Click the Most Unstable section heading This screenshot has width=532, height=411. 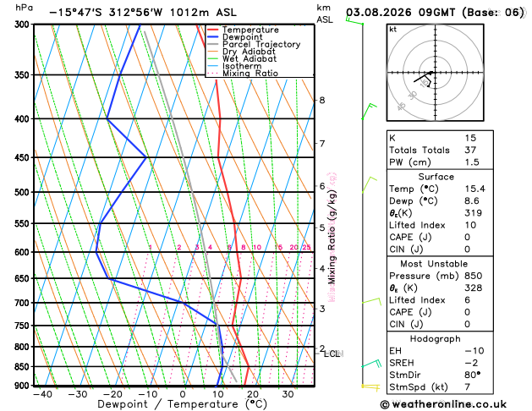(x=434, y=264)
